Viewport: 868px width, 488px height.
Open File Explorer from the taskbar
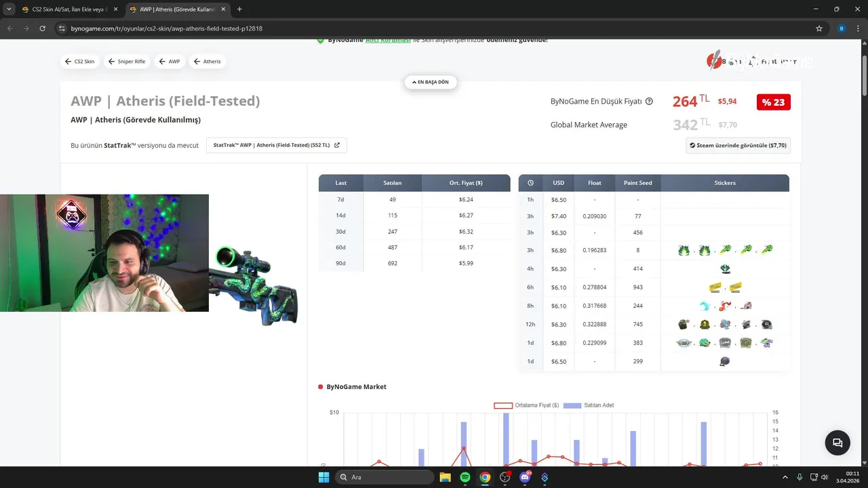point(445,477)
